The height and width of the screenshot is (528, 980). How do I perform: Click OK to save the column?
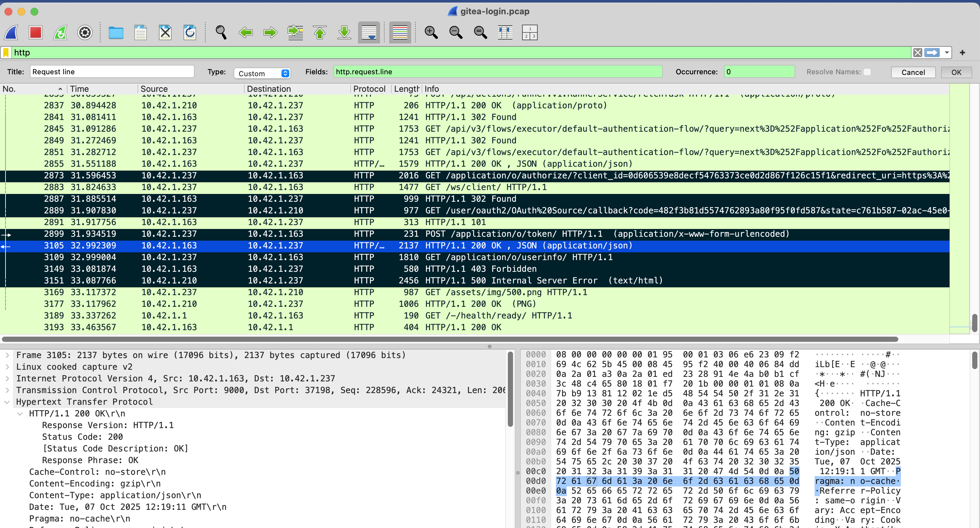click(957, 72)
